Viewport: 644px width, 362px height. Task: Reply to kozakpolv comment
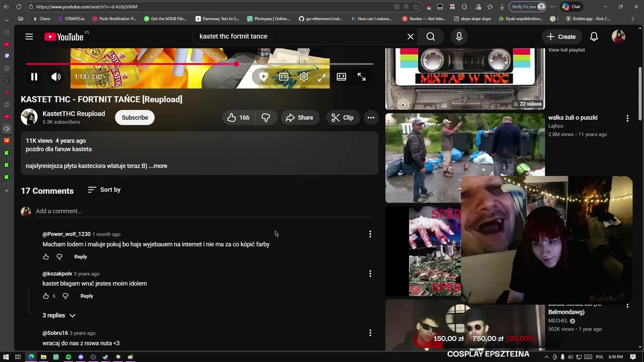(x=87, y=296)
